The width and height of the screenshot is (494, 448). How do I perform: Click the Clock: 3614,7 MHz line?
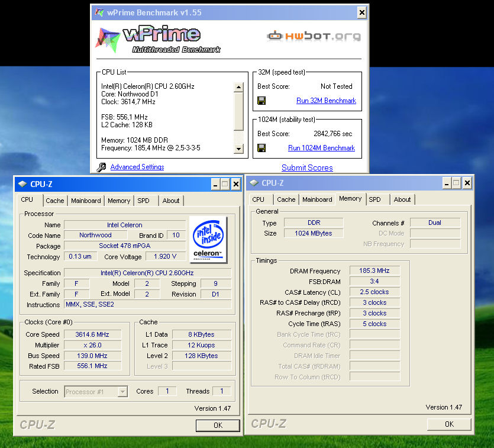pyautogui.click(x=128, y=102)
